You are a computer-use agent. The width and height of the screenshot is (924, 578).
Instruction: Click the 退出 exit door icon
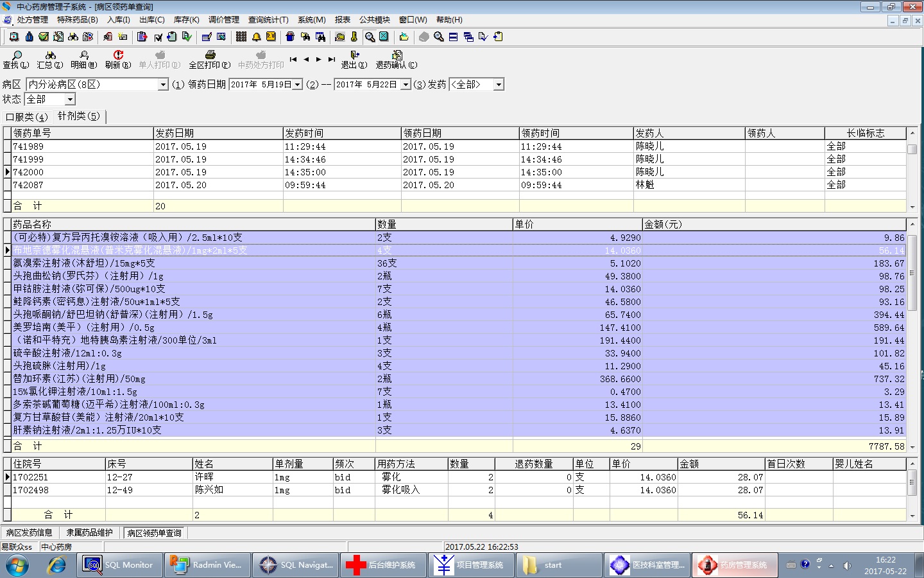pos(354,56)
